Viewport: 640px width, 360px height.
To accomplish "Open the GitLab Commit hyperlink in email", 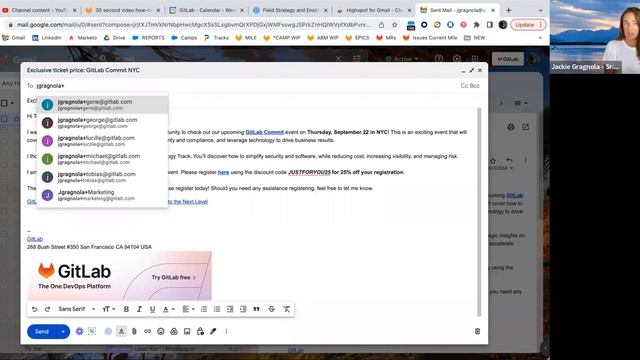I will point(264,132).
